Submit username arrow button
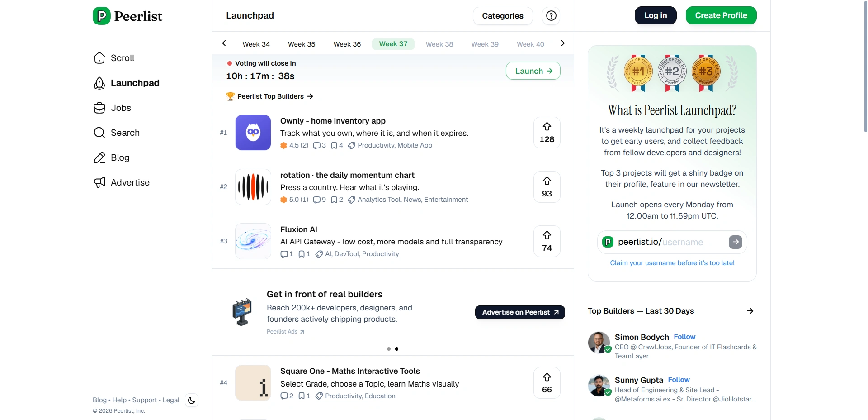The width and height of the screenshot is (868, 420). tap(736, 242)
